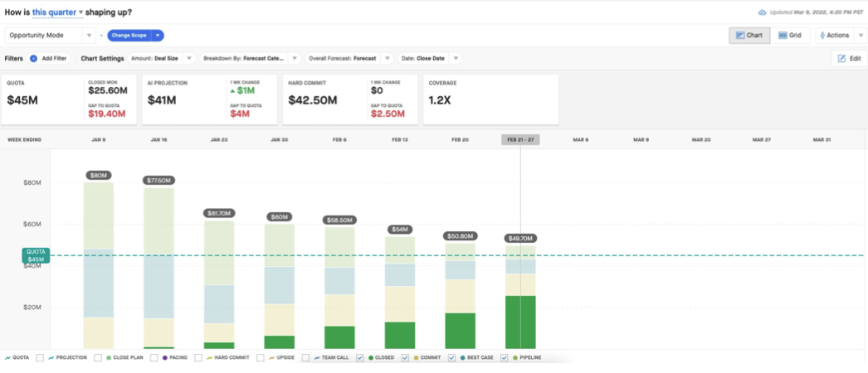Switch to Grid view

point(790,36)
